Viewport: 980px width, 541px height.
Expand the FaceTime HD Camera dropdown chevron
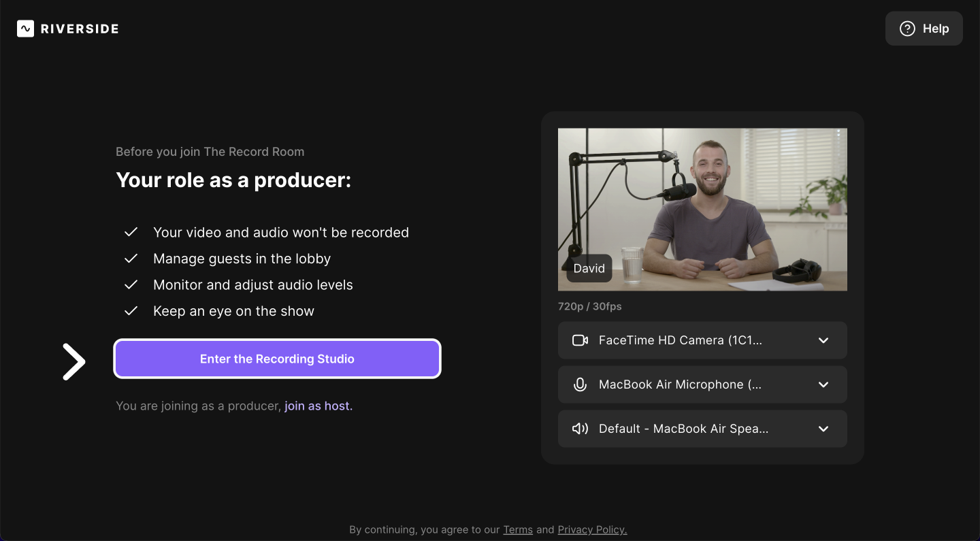click(823, 340)
